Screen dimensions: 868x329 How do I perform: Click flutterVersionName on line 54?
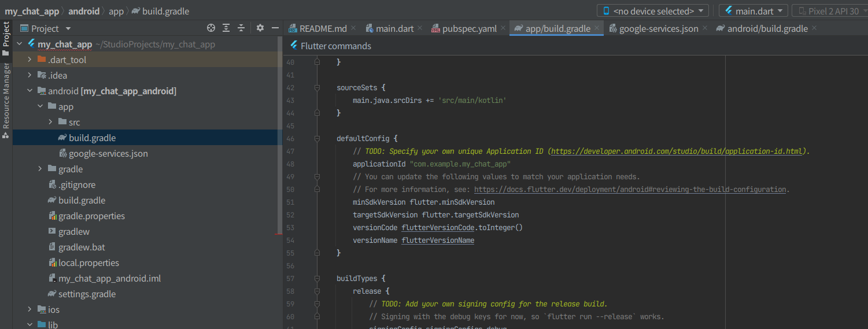[438, 241]
